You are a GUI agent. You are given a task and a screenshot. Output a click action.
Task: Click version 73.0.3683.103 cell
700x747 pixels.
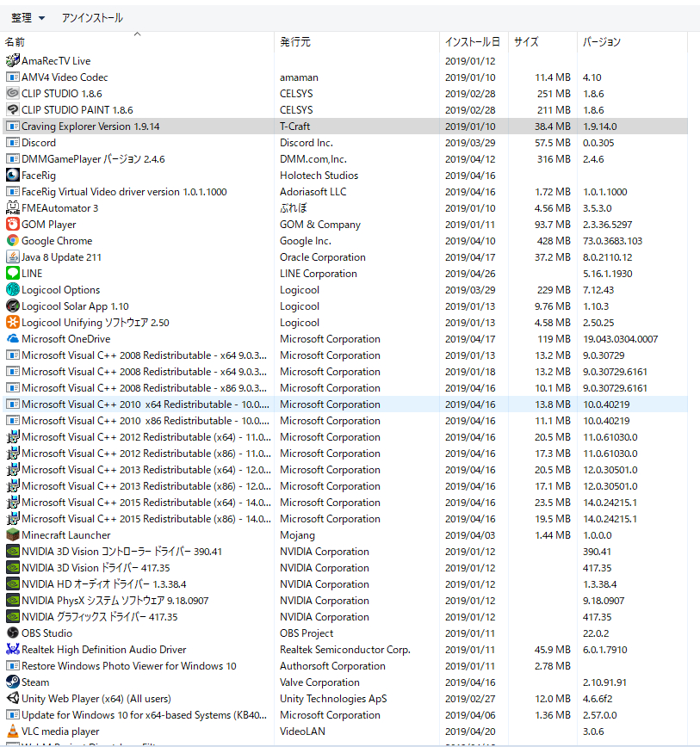coord(612,241)
